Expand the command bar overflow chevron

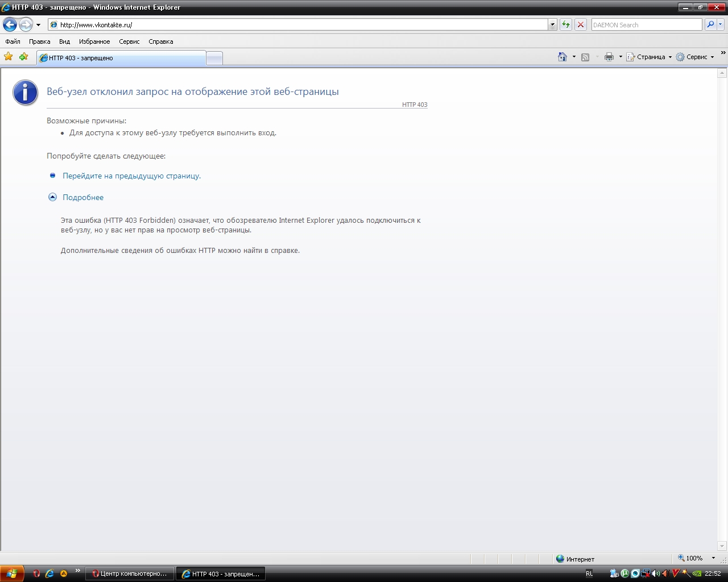coord(723,53)
